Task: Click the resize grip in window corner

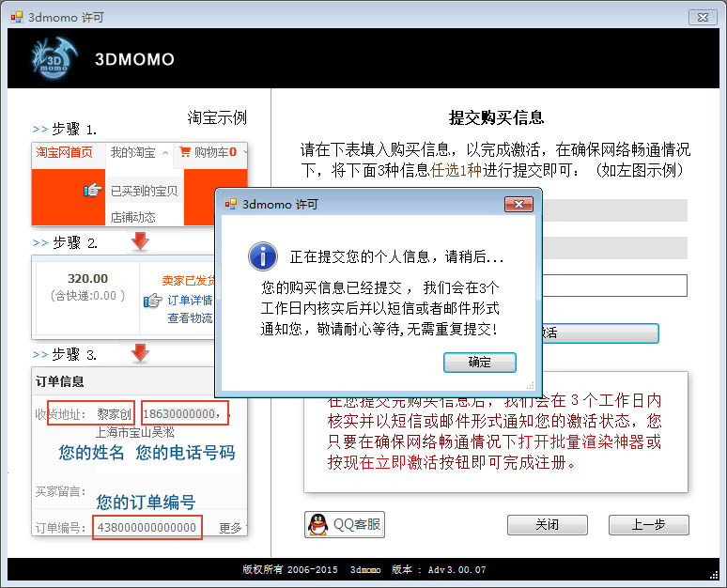Action: pyautogui.click(x=715, y=575)
